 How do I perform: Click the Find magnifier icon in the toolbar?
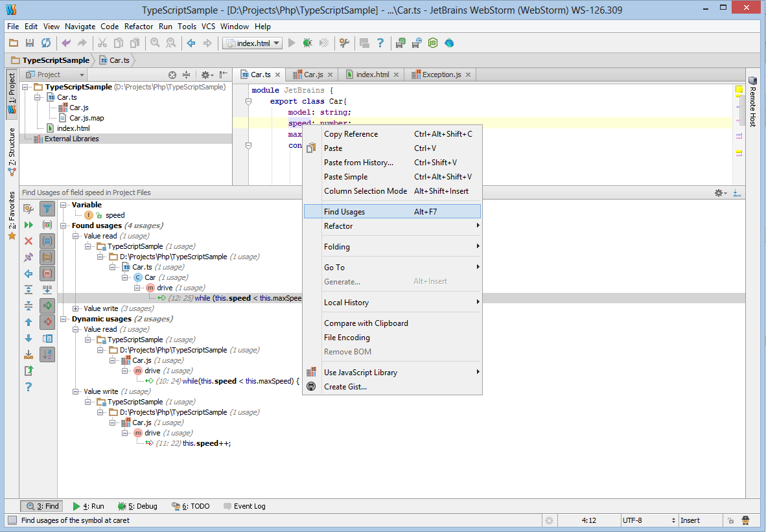155,43
